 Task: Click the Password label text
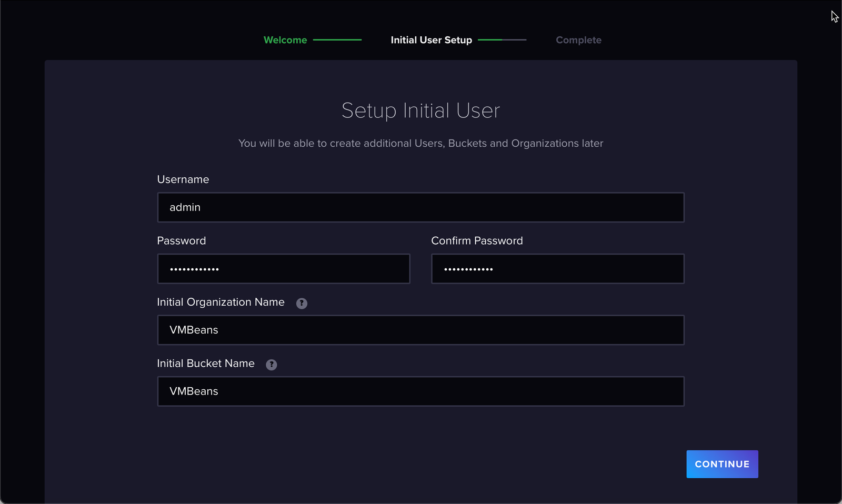pos(182,240)
